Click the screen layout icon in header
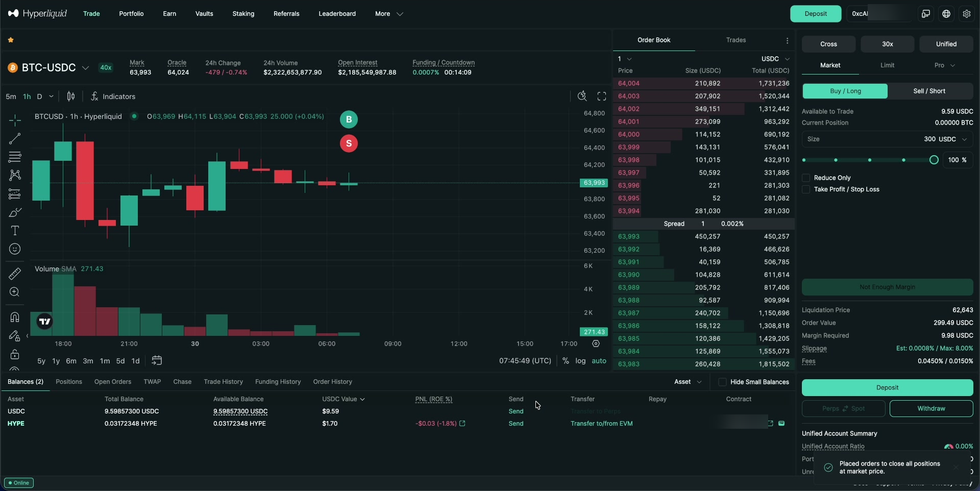Image resolution: width=980 pixels, height=491 pixels. (x=926, y=14)
